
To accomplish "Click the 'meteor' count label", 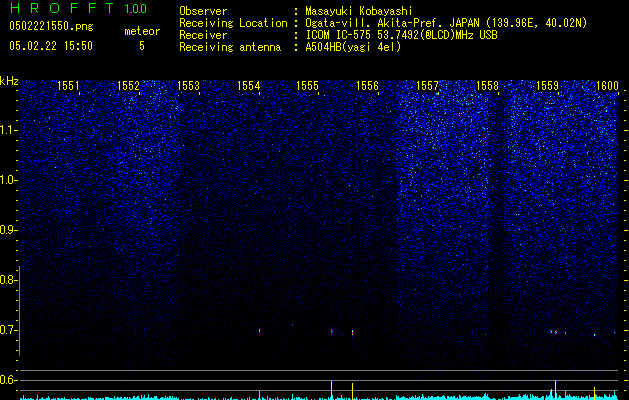I will point(142,31).
